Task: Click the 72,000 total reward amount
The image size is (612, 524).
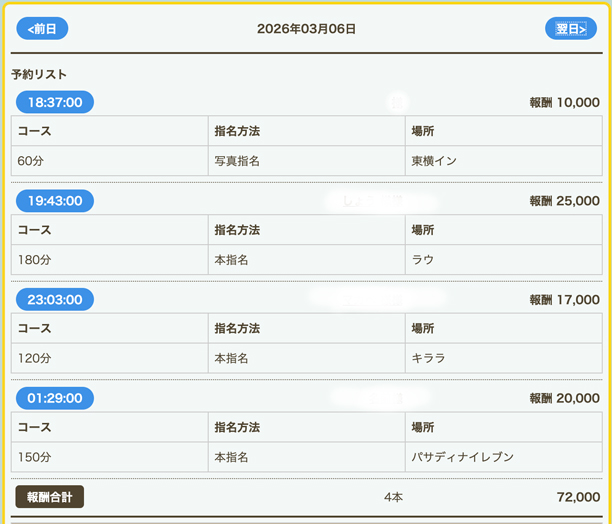Action: 578,497
